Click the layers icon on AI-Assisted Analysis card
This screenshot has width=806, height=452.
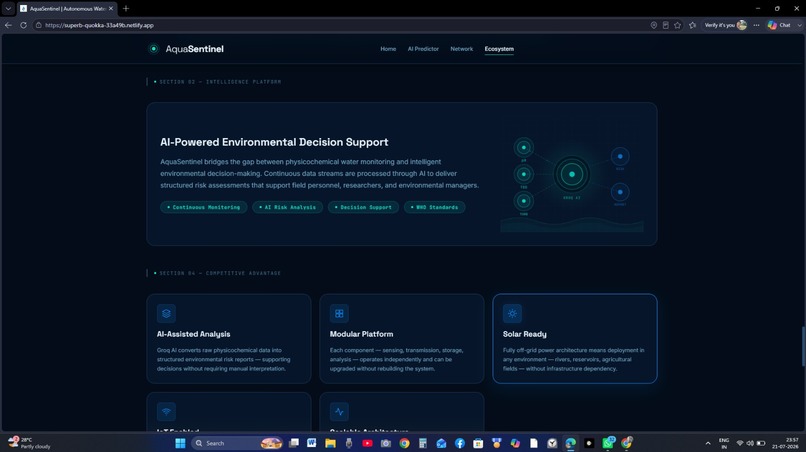(x=166, y=313)
